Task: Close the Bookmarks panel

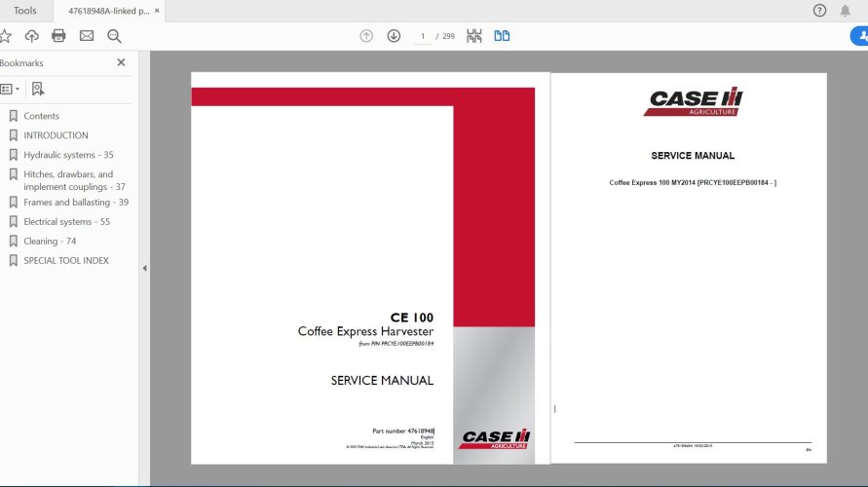Action: (121, 62)
